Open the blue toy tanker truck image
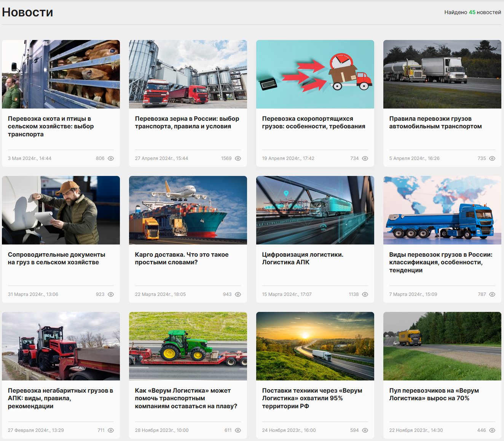The image size is (504, 441). (x=442, y=210)
